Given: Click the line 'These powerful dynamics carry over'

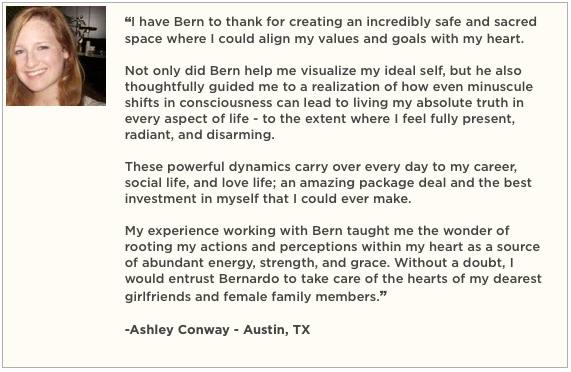Looking at the screenshot, I should pyautogui.click(x=321, y=167).
